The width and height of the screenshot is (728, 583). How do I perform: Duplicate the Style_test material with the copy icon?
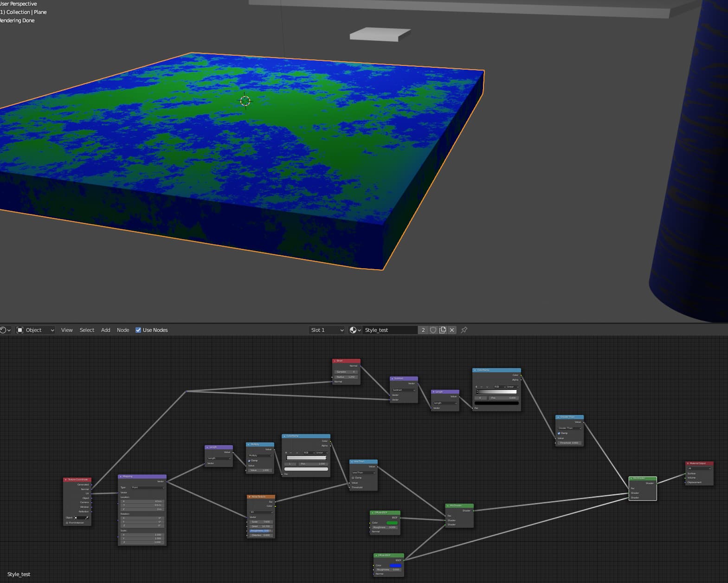443,330
